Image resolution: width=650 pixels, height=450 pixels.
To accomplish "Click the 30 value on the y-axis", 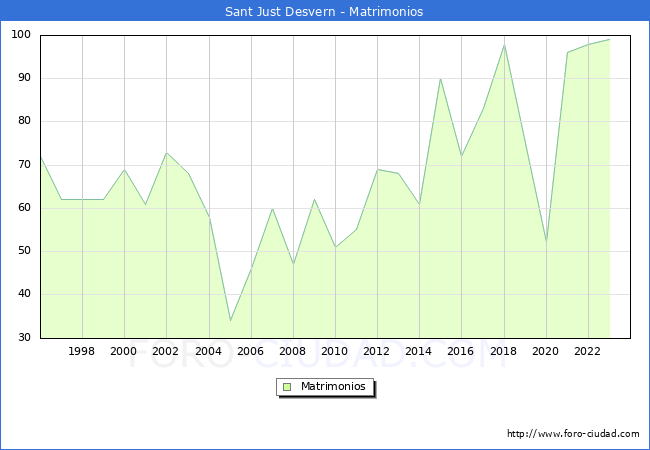I will click(23, 338).
